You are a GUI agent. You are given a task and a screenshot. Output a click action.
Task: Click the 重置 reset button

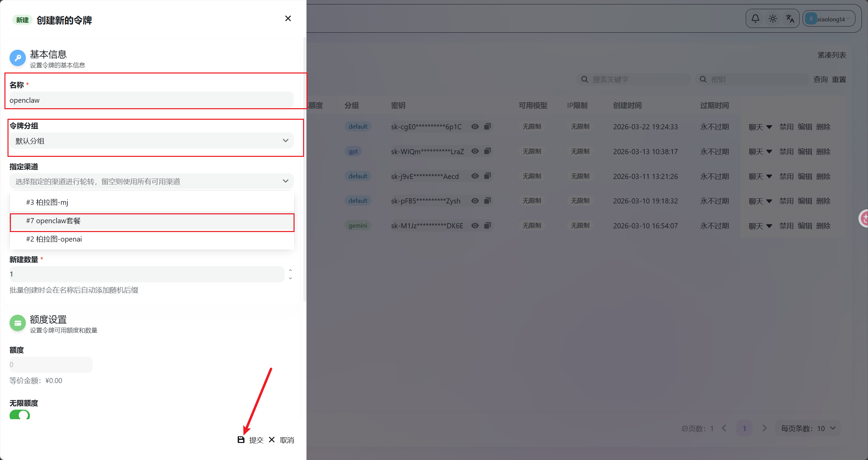839,79
